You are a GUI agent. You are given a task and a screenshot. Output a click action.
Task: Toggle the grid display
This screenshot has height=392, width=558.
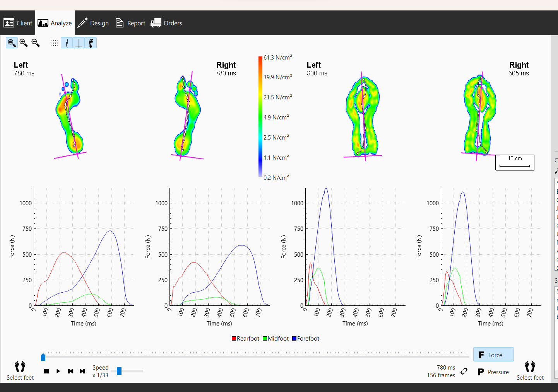pyautogui.click(x=54, y=43)
